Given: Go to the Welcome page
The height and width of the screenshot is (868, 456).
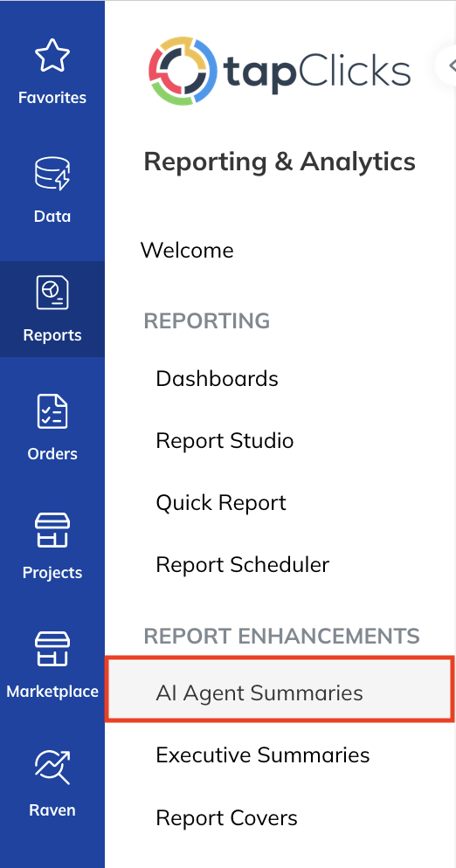Looking at the screenshot, I should (187, 251).
